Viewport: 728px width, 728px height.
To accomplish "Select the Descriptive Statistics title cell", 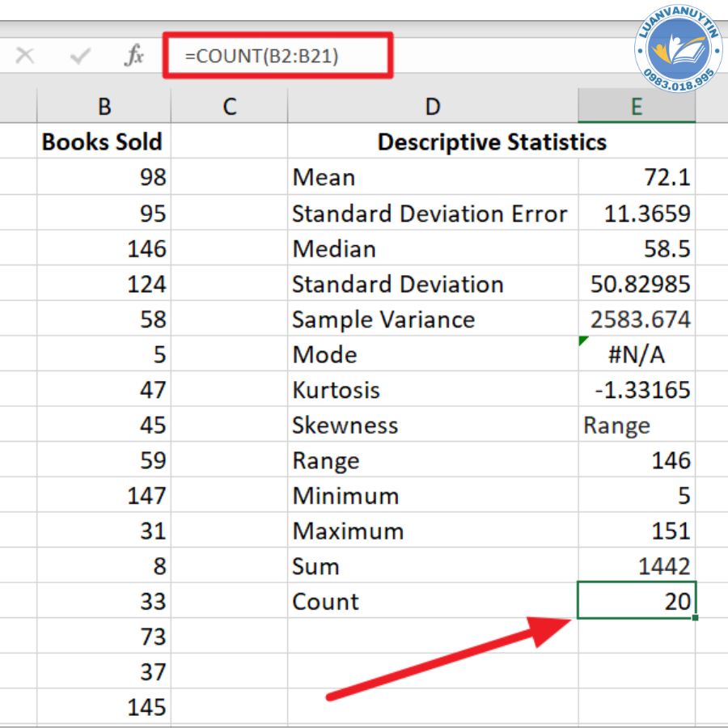I will 491,142.
